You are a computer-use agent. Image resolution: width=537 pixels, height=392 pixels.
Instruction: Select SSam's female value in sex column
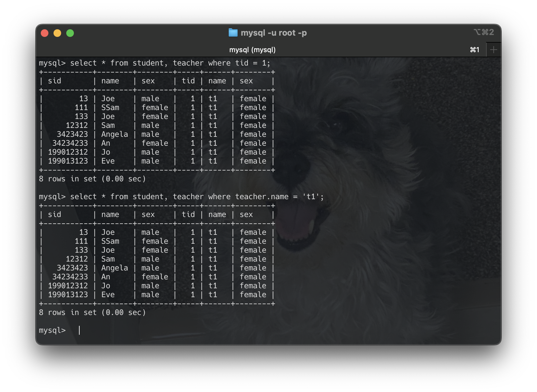coord(155,108)
